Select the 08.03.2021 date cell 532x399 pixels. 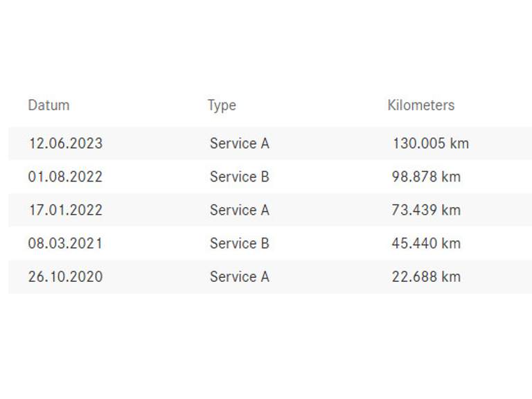[65, 243]
